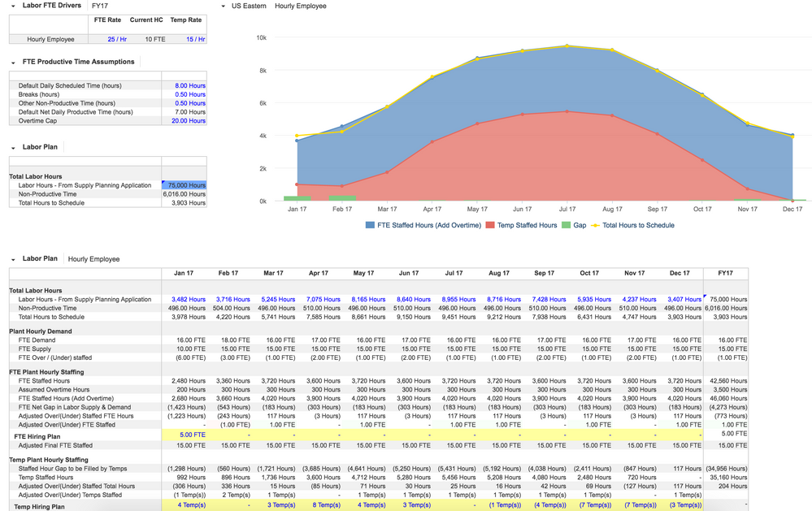Collapse FTE Productive Time Assumptions section

click(x=13, y=62)
